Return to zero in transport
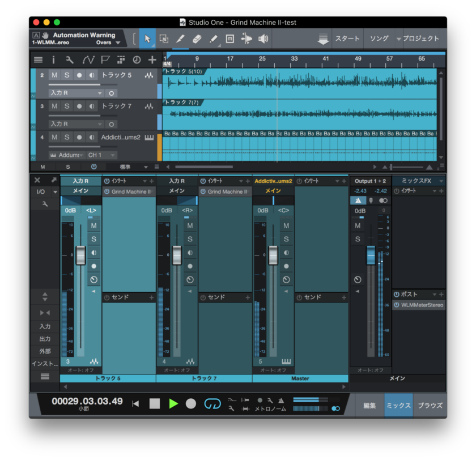The width and height of the screenshot is (476, 460). [x=135, y=403]
